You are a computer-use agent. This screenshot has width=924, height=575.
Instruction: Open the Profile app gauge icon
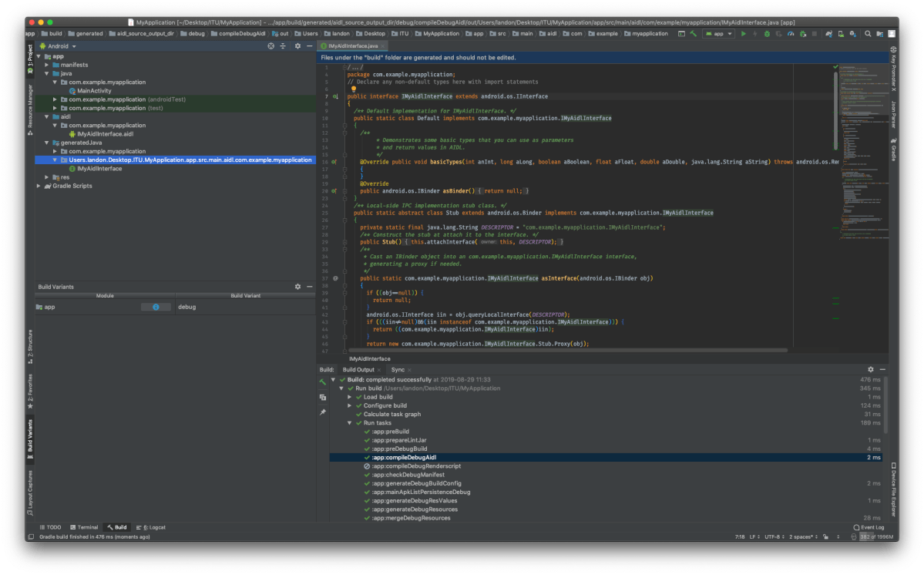[x=791, y=34]
